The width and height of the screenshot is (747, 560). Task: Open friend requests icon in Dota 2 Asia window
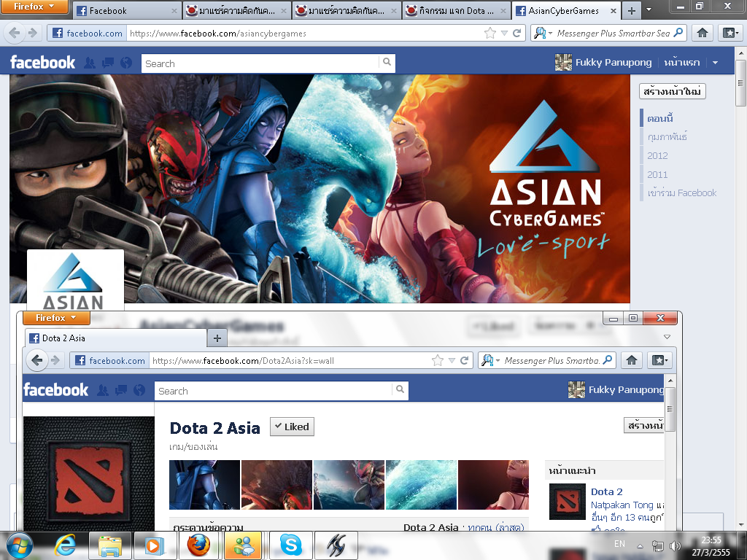point(102,390)
